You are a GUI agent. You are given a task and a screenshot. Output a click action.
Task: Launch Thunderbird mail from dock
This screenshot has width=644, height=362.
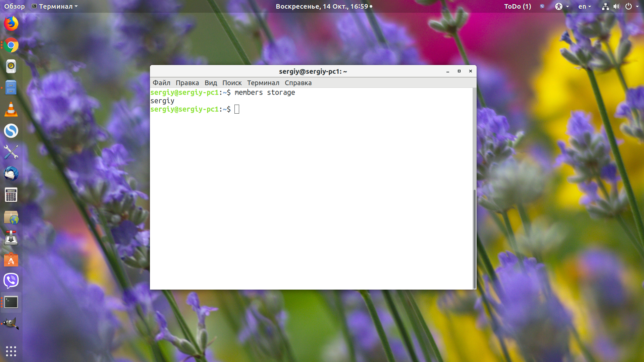tap(11, 174)
